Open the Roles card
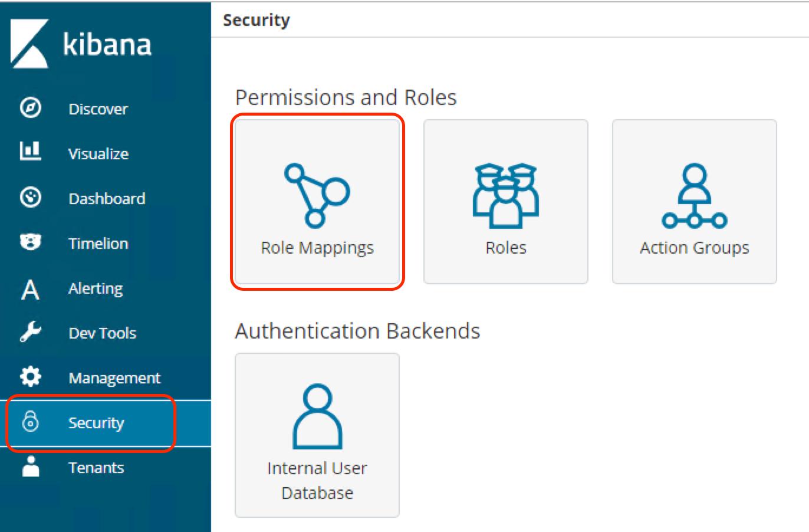Viewport: 809px width, 532px height. coord(505,202)
